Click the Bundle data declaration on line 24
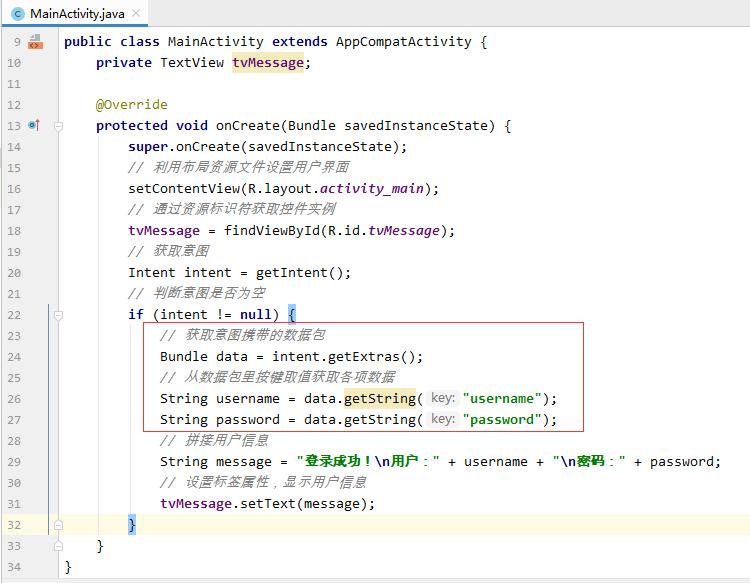This screenshot has height=583, width=750. (204, 357)
